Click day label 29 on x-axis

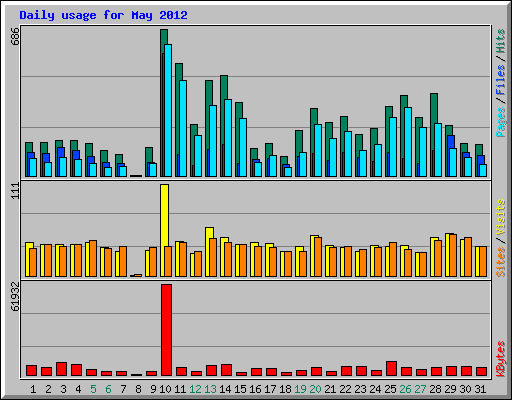tap(450, 389)
